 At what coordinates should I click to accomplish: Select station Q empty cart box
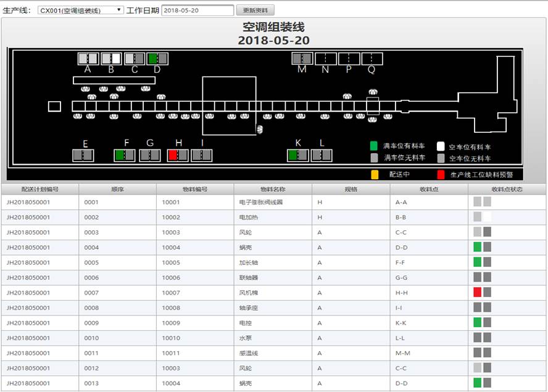[x=372, y=59]
